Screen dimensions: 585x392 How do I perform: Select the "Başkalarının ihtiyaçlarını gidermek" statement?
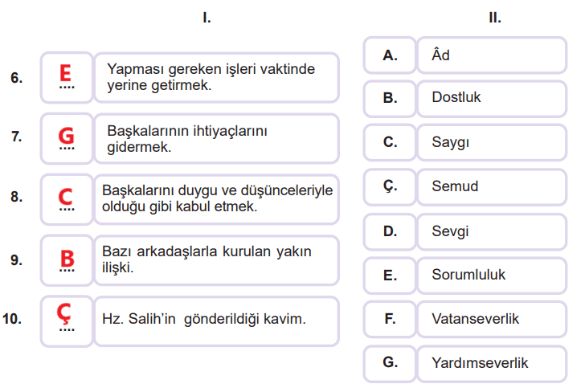[x=216, y=137]
